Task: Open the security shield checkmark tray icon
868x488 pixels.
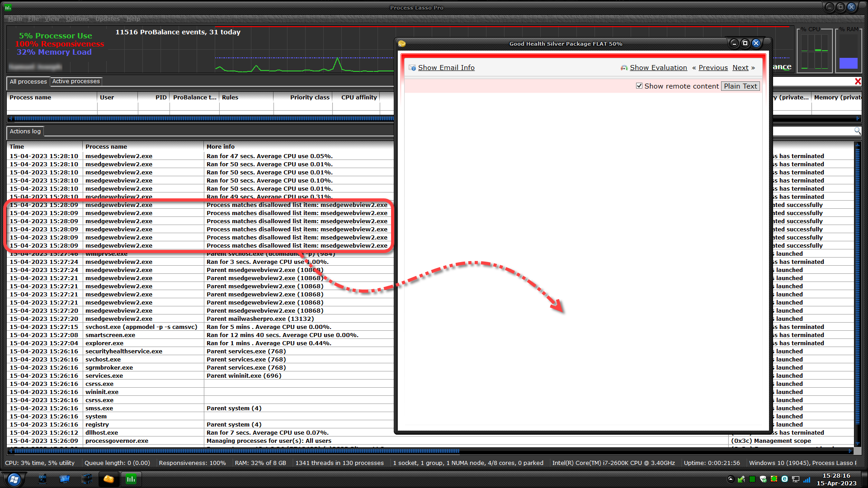Action: 763,479
